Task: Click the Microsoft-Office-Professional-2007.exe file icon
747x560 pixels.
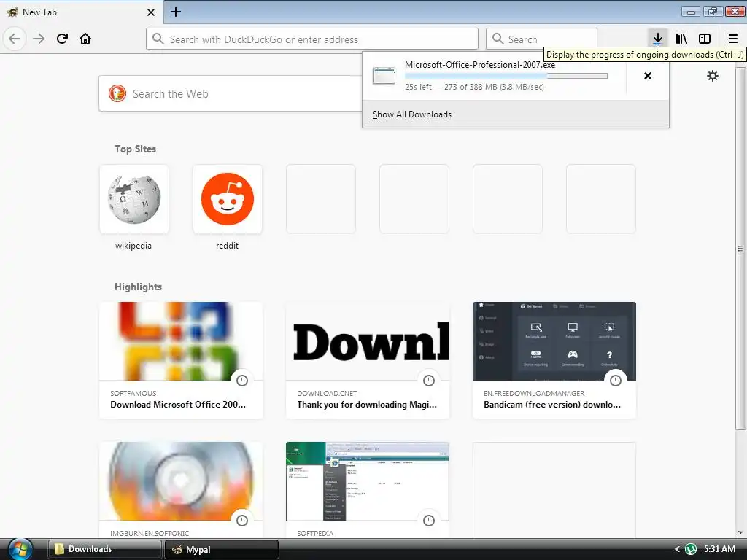Action: click(384, 76)
